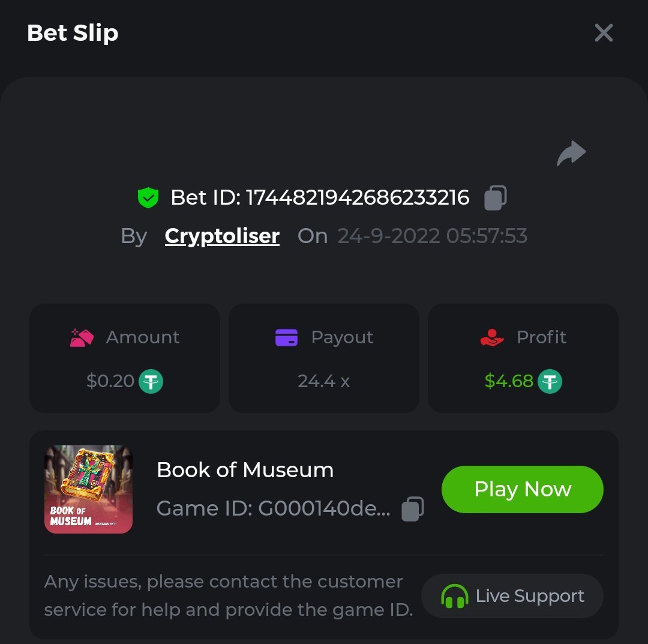Click the Book of Museum title
This screenshot has width=648, height=644.
click(x=245, y=470)
